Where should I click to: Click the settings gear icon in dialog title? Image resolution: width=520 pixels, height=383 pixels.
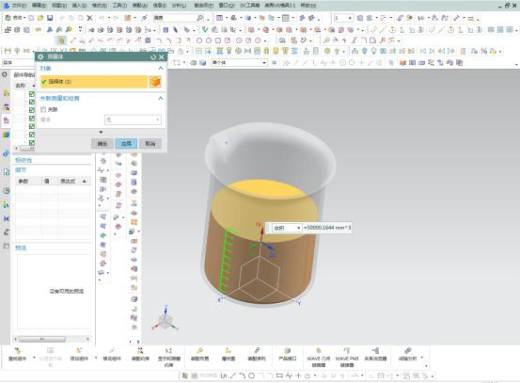(x=41, y=57)
